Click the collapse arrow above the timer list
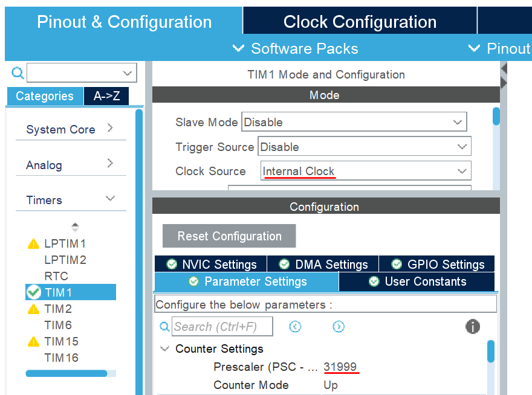The image size is (532, 395). [x=74, y=226]
